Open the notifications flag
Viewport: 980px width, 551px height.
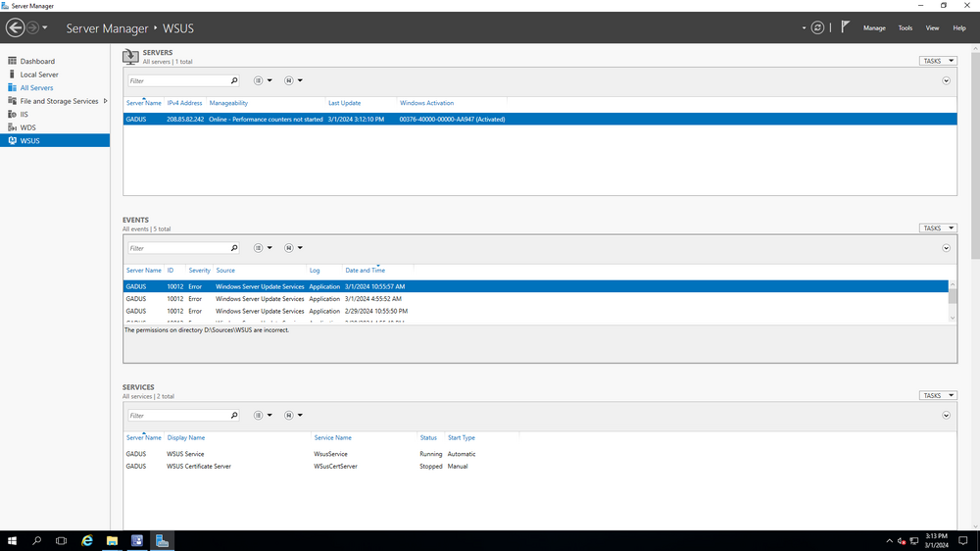[x=845, y=26]
